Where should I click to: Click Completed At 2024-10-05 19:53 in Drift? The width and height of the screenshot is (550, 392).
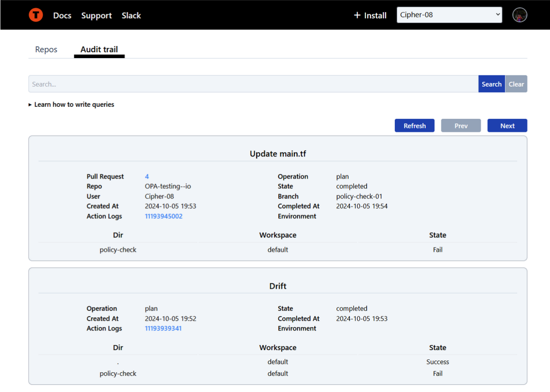pyautogui.click(x=362, y=319)
